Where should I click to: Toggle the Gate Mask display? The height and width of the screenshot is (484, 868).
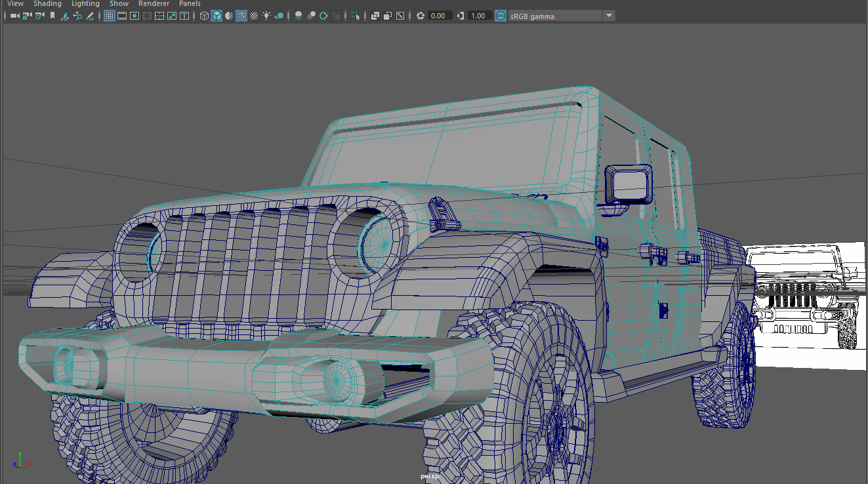pyautogui.click(x=147, y=16)
